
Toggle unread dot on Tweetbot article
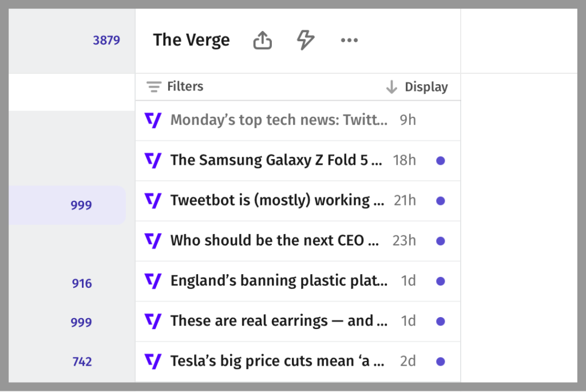click(441, 201)
